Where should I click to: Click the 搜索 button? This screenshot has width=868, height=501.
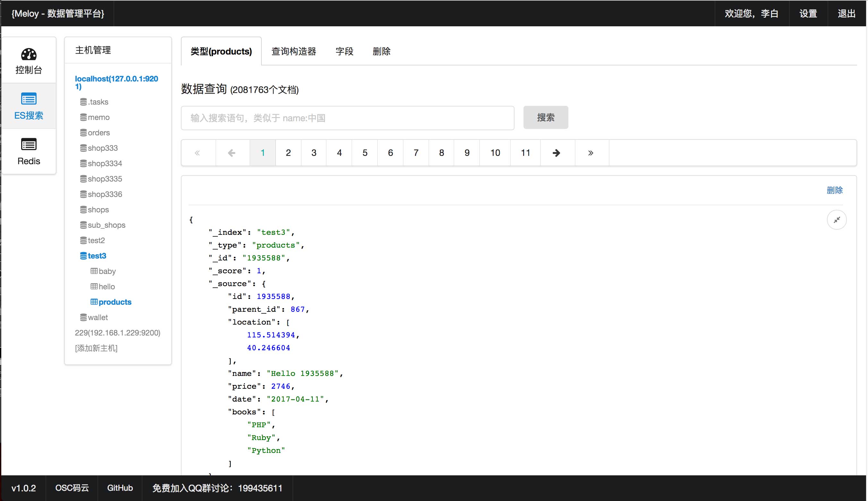[546, 118]
